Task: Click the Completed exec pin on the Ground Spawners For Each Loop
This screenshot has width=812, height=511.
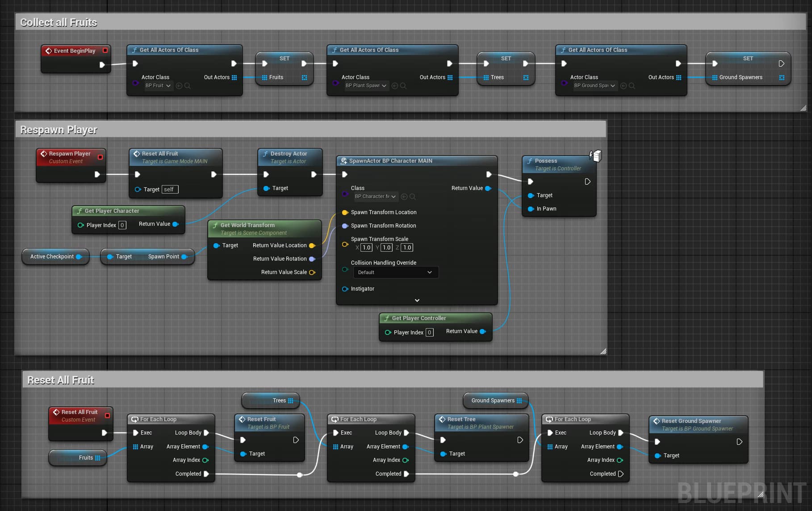Action: coord(621,474)
